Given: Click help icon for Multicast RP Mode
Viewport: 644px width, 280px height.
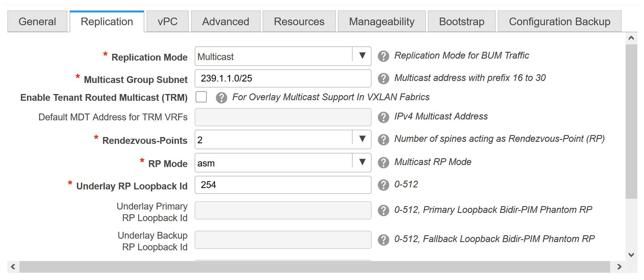Looking at the screenshot, I should click(383, 163).
